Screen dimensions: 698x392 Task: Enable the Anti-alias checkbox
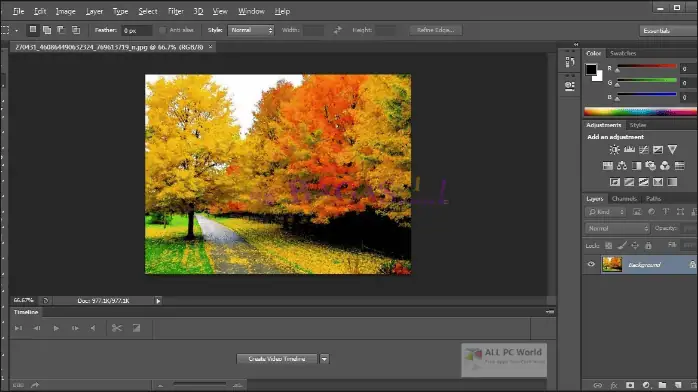coord(162,30)
